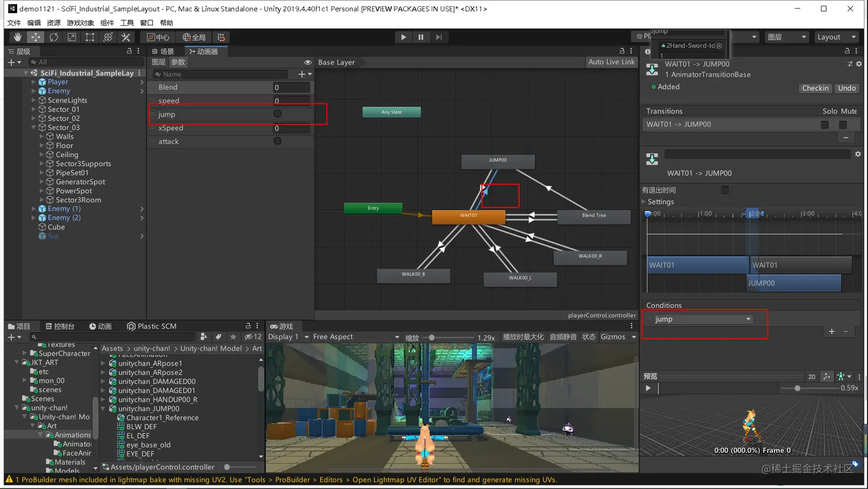The width and height of the screenshot is (868, 489).
Task: Select the Move tool in the toolbar
Action: tap(36, 37)
